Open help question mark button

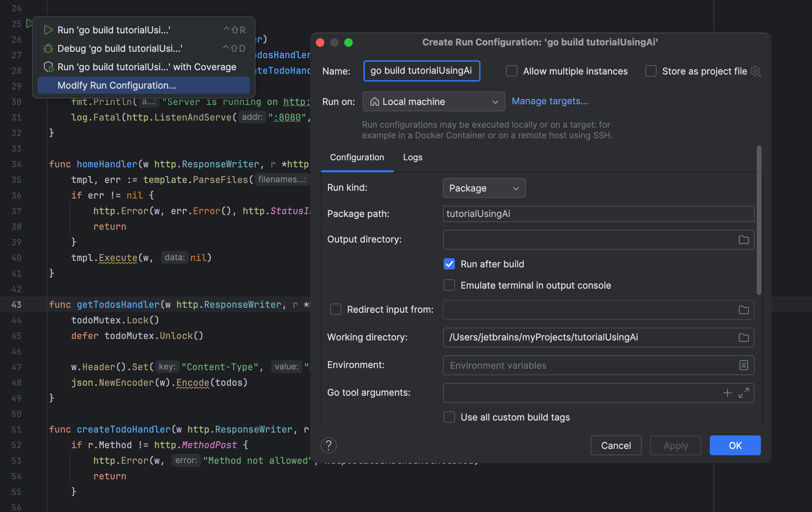329,445
